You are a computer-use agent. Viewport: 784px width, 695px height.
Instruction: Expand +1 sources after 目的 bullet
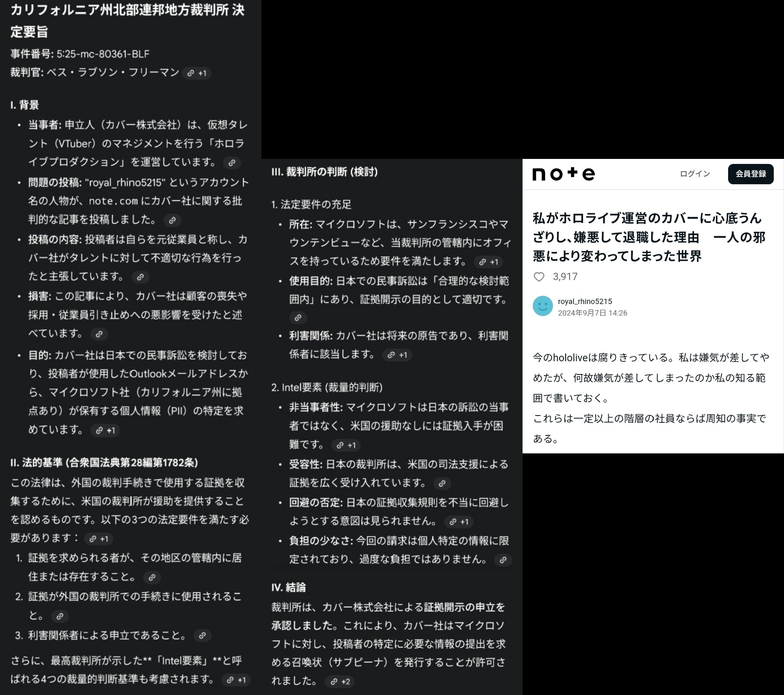106,430
